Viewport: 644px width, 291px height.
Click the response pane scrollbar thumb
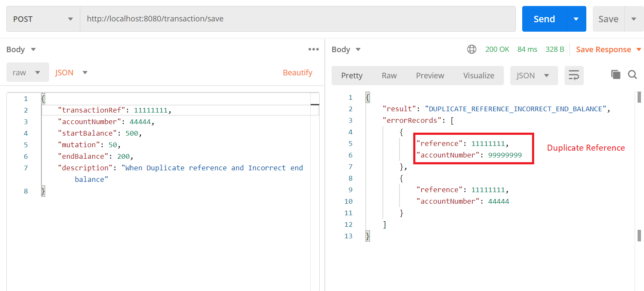point(639,97)
